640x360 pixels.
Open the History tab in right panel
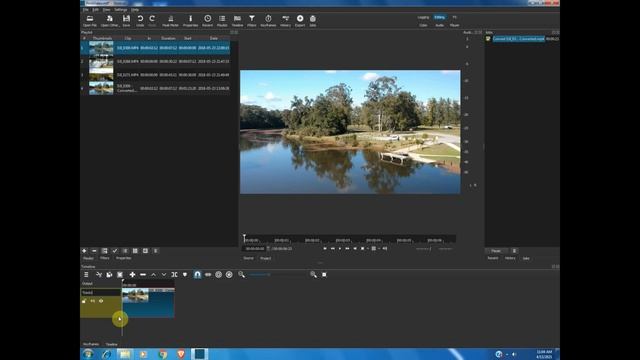coord(510,258)
